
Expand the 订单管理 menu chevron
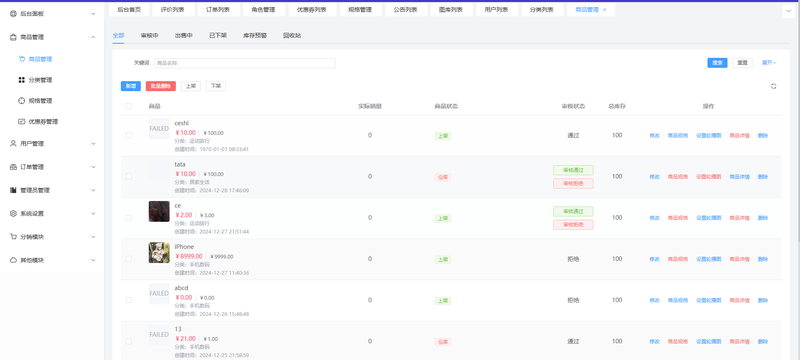pyautogui.click(x=93, y=167)
